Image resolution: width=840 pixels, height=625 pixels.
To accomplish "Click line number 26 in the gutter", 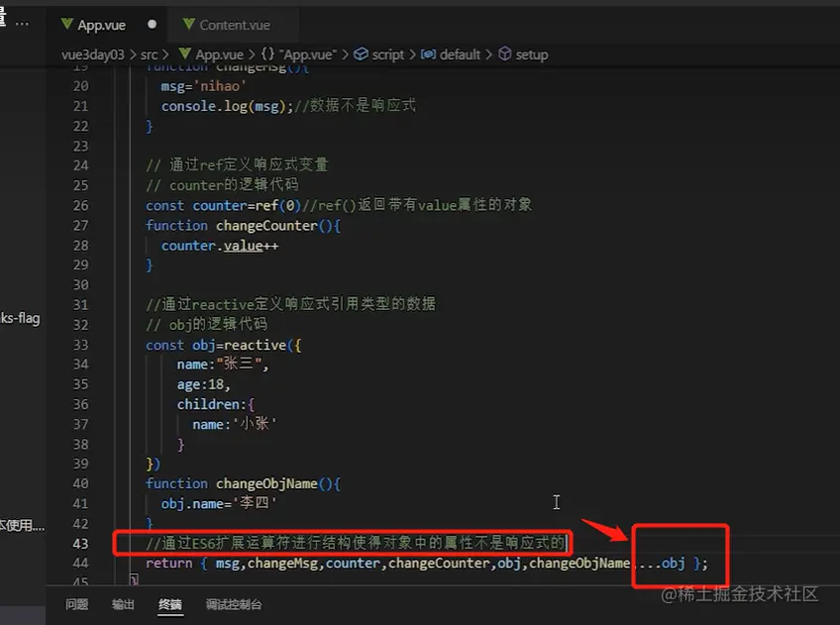I will 81,205.
